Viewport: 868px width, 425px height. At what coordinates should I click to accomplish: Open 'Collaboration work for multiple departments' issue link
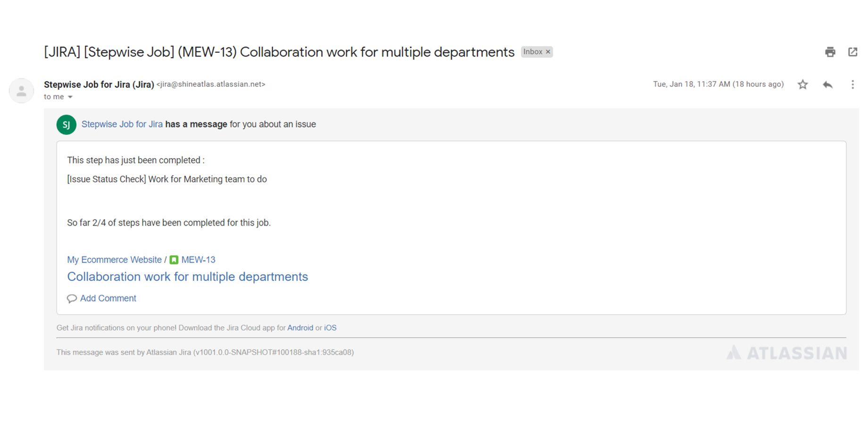pyautogui.click(x=187, y=277)
